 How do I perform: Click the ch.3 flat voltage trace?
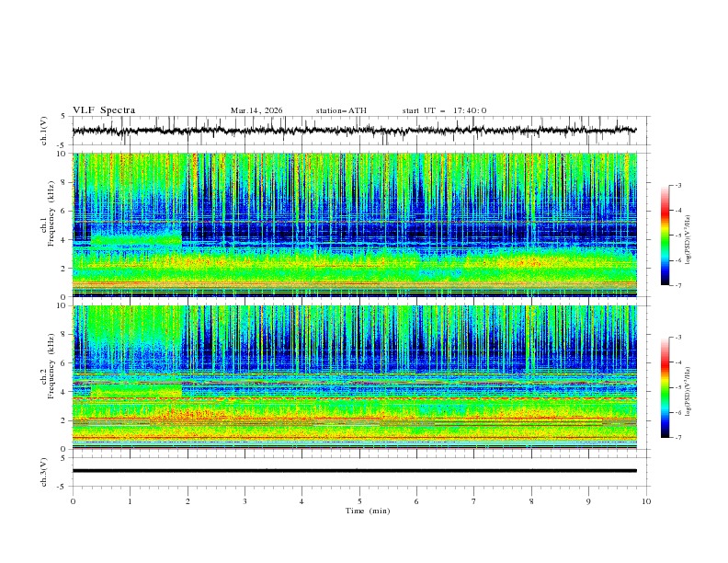(355, 471)
